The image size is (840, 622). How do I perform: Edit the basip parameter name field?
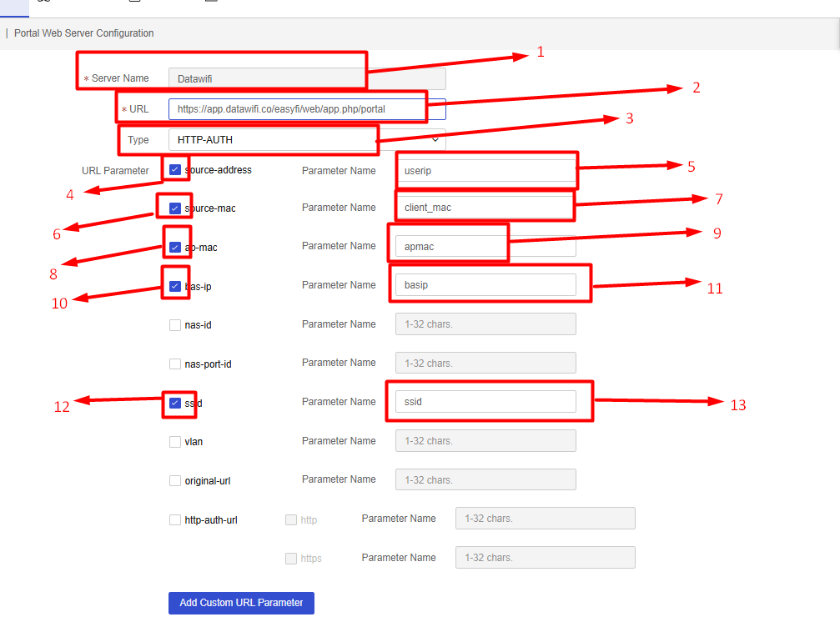point(485,285)
